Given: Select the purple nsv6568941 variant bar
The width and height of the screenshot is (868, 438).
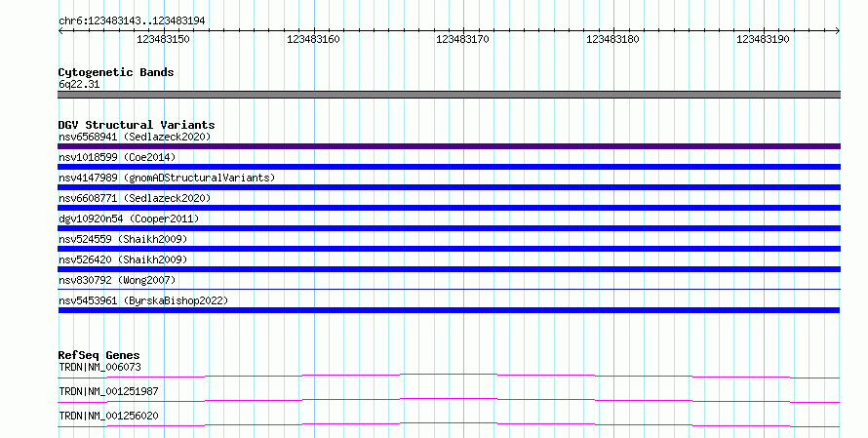Looking at the screenshot, I should point(449,146).
